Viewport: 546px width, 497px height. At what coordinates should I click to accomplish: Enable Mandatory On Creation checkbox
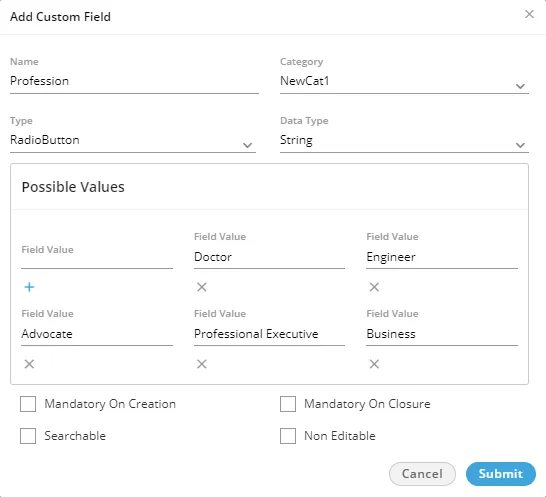point(28,404)
